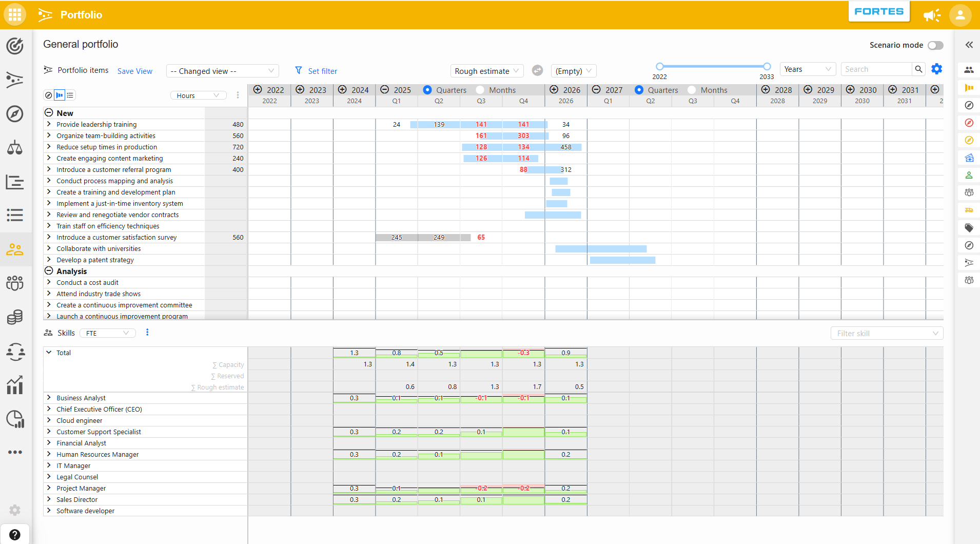Collapse the Total skills row
Screen dimensions: 980x544
[x=49, y=353]
